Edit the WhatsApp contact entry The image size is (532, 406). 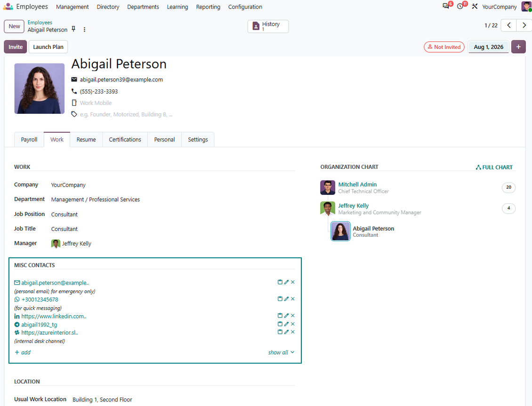coord(286,299)
